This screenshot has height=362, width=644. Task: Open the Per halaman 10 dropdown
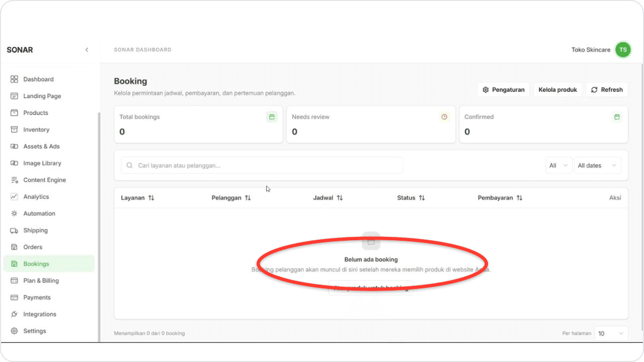tap(610, 333)
